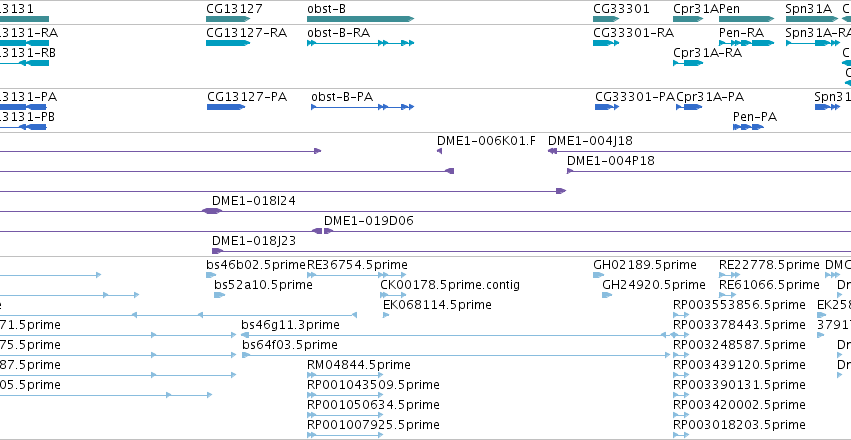Select the Pen gene label

(729, 9)
